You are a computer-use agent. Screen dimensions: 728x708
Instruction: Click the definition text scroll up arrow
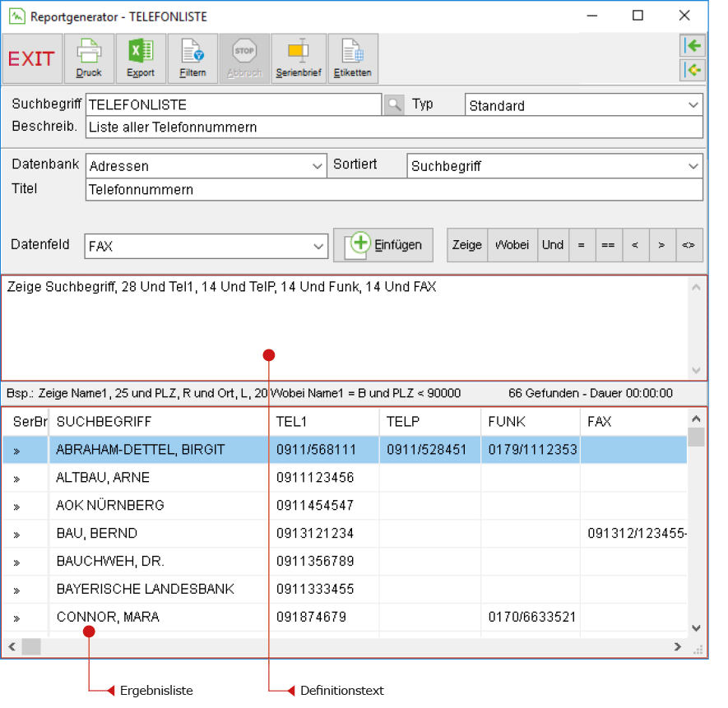tap(696, 287)
